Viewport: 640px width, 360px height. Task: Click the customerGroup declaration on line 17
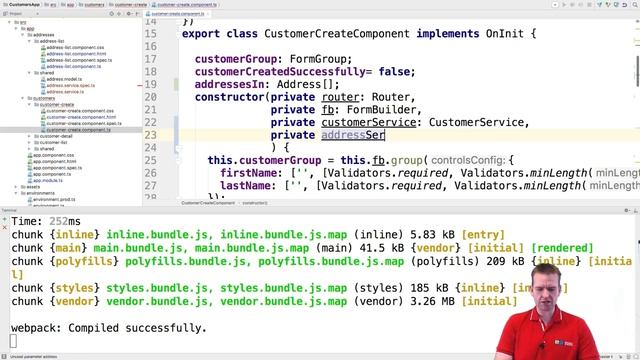[x=236, y=59]
